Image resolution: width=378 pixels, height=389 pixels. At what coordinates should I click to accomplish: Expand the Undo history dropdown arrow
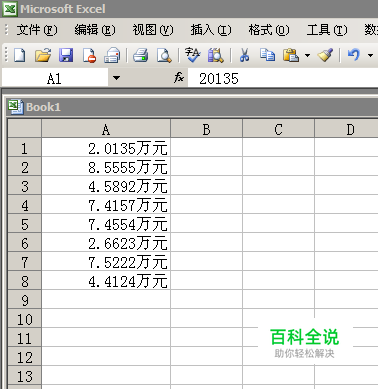tap(370, 55)
